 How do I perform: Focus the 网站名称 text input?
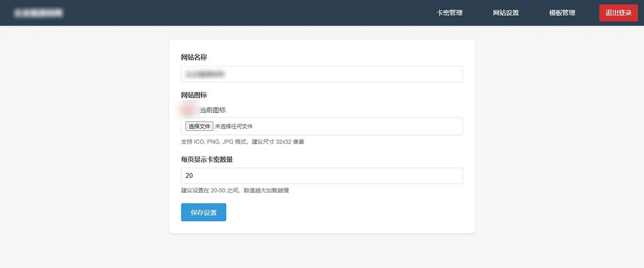coord(322,74)
